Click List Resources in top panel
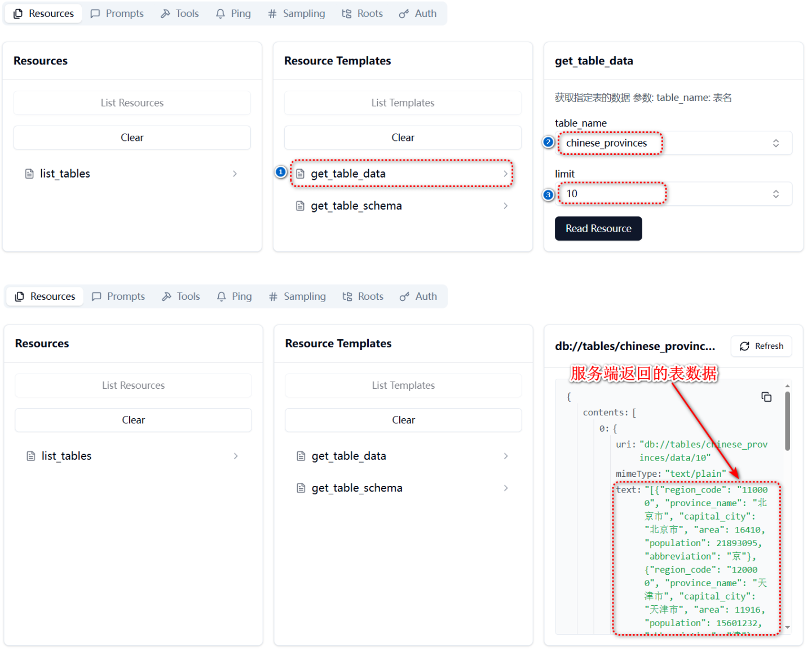 tap(132, 103)
